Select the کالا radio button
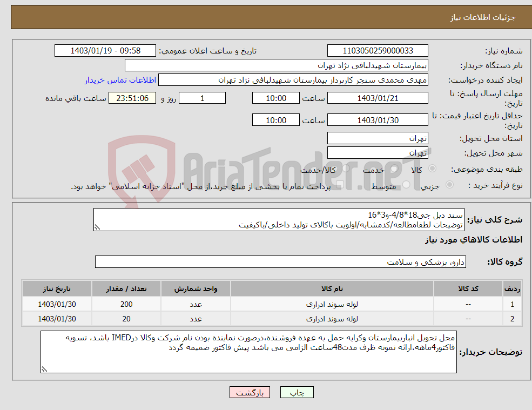Screen dimensions: 532x410 tap(432, 169)
